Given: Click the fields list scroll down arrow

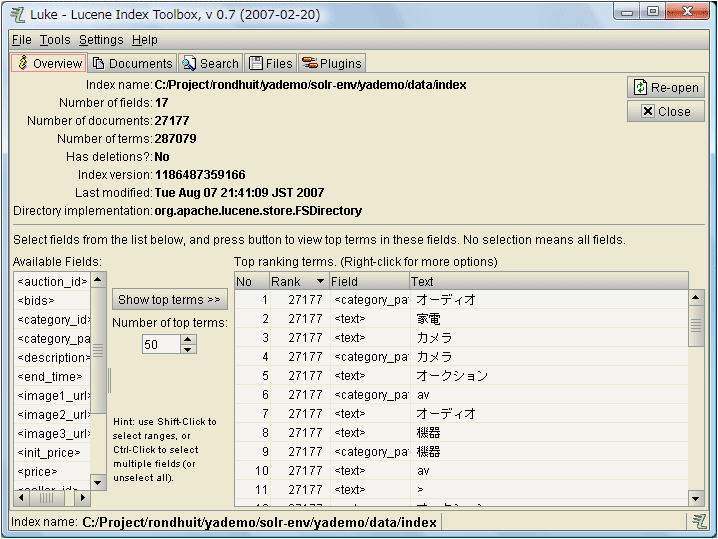Looking at the screenshot, I should coord(98,482).
